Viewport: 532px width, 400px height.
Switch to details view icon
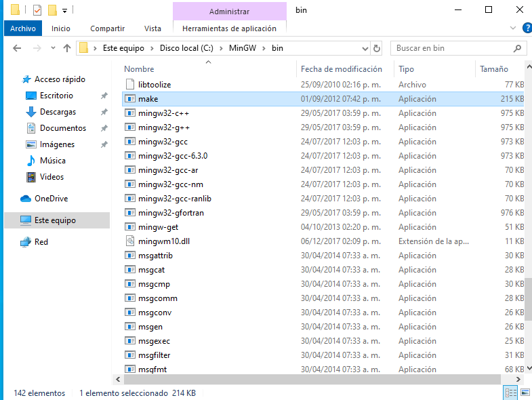pos(510,393)
